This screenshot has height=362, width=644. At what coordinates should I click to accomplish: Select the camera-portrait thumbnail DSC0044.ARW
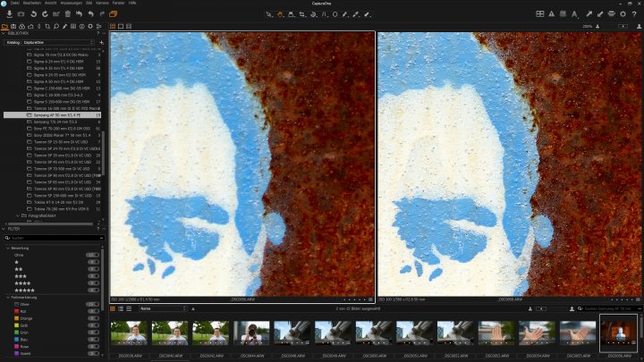[x=251, y=333]
